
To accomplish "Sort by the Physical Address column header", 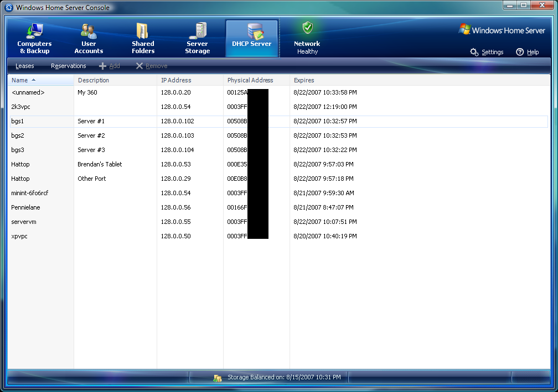I will coord(257,80).
